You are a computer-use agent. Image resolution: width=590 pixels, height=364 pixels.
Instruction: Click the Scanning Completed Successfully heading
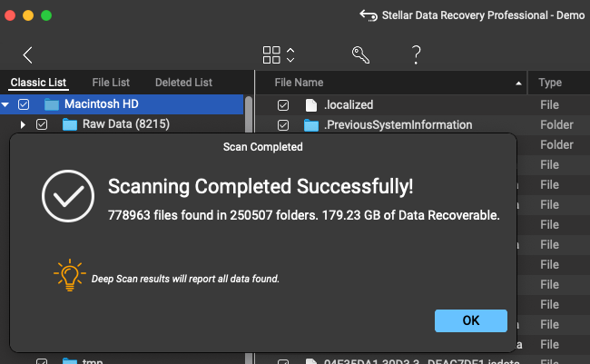(261, 187)
